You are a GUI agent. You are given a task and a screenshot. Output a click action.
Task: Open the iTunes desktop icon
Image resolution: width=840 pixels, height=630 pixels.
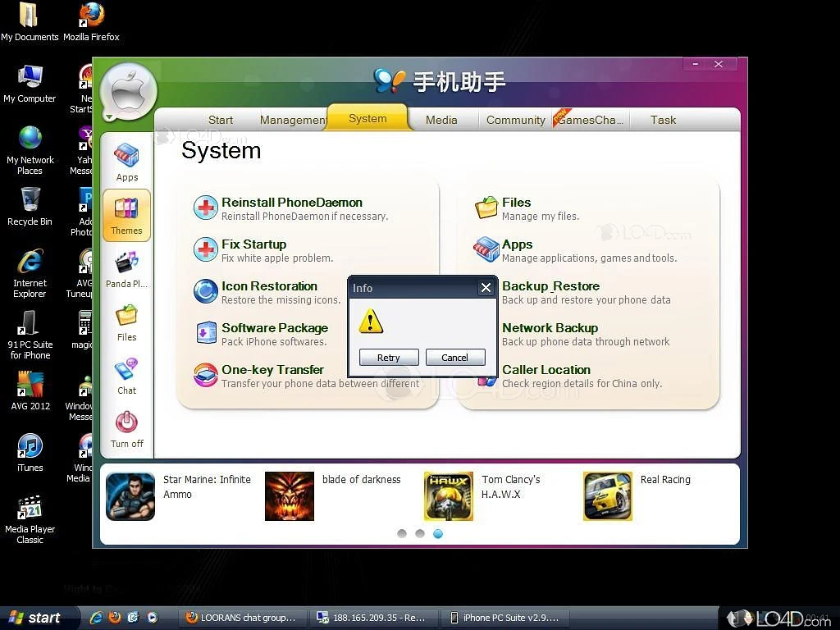(30, 453)
